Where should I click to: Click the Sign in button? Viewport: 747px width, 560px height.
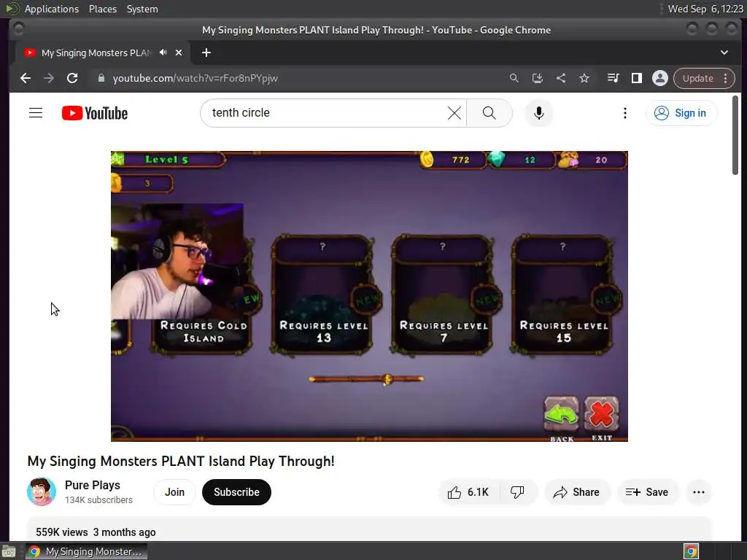click(x=681, y=113)
